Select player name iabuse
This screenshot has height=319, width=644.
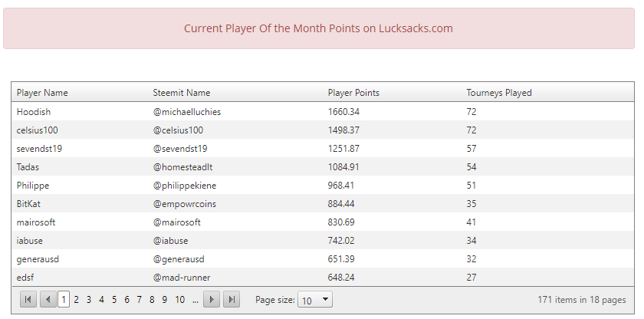point(30,241)
